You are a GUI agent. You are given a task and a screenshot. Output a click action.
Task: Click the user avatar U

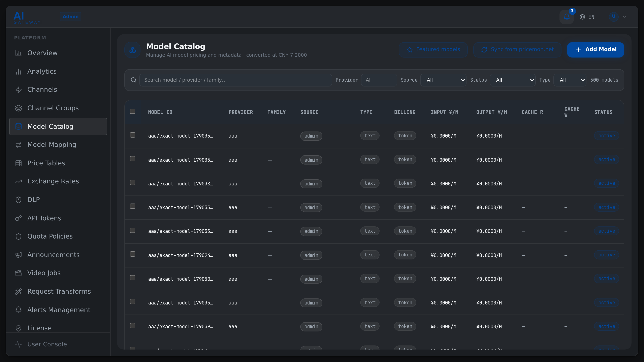pyautogui.click(x=613, y=17)
